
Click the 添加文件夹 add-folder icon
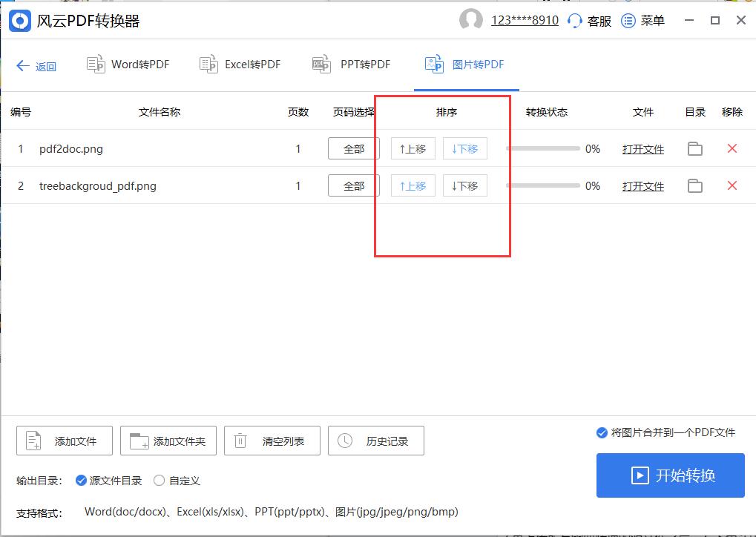click(x=137, y=440)
